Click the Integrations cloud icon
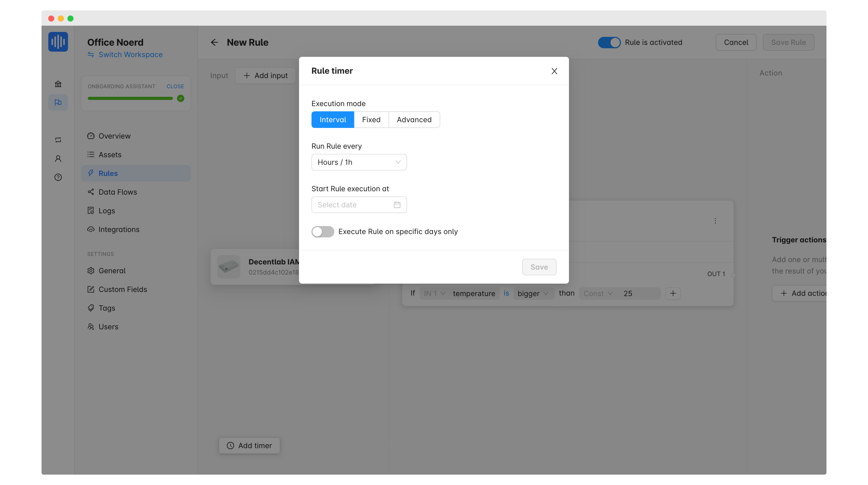 [x=91, y=229]
